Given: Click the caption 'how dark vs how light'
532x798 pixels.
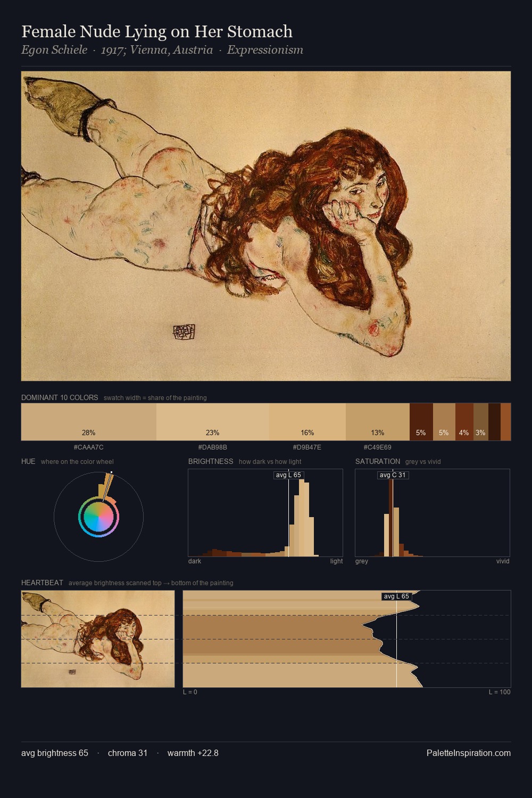Looking at the screenshot, I should click(x=270, y=462).
